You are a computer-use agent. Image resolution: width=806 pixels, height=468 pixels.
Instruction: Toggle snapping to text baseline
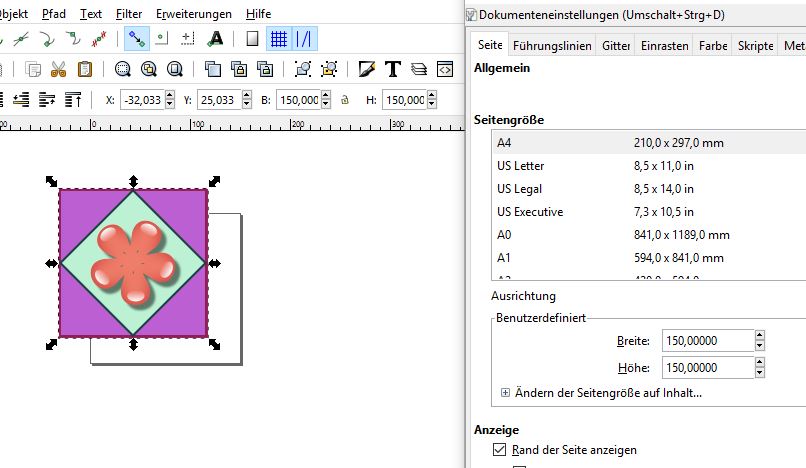click(x=215, y=39)
